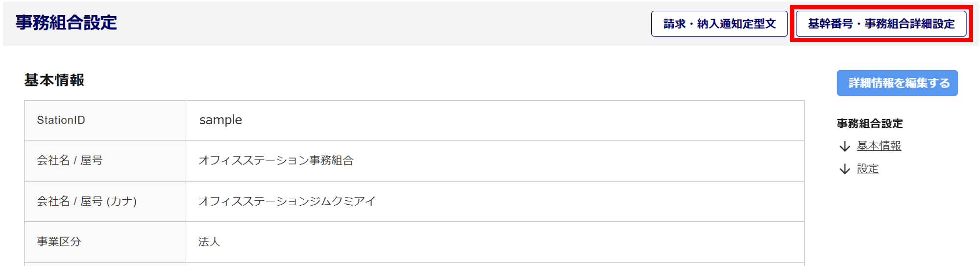Click the down arrow icon beside 設定
Viewport: 980px width, 266px height.
(x=844, y=169)
